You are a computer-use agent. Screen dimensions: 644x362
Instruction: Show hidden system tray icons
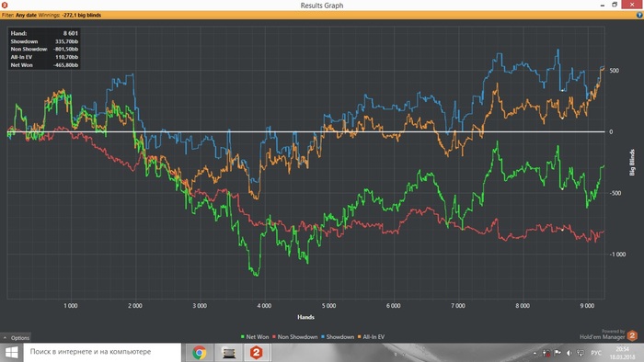tap(535, 353)
